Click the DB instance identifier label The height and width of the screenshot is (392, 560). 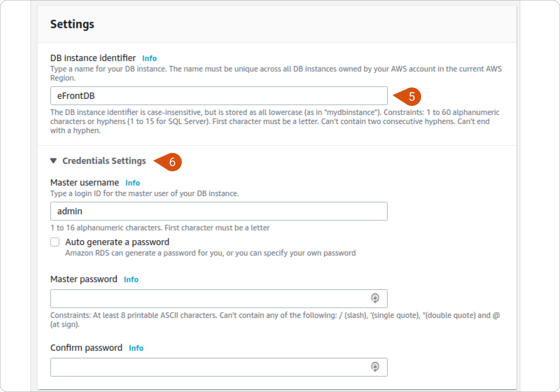point(93,58)
